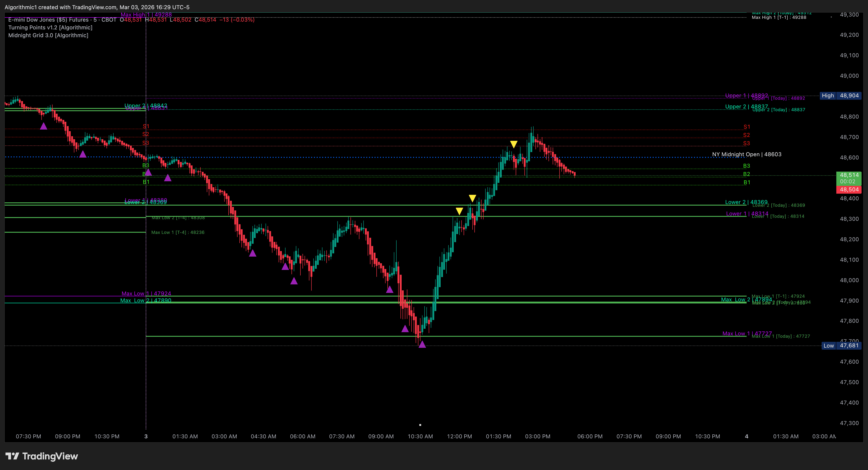Image resolution: width=868 pixels, height=470 pixels.
Task: Click the purple triangle on the NY Midnight Open line
Action: [x=83, y=154]
